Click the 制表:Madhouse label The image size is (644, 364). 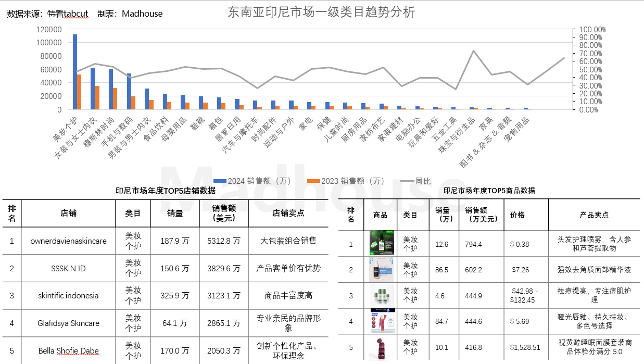tap(130, 14)
